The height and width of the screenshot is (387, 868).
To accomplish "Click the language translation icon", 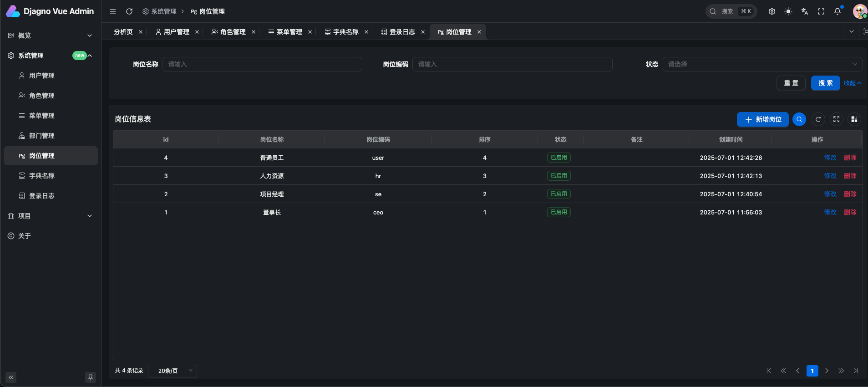I will [805, 11].
